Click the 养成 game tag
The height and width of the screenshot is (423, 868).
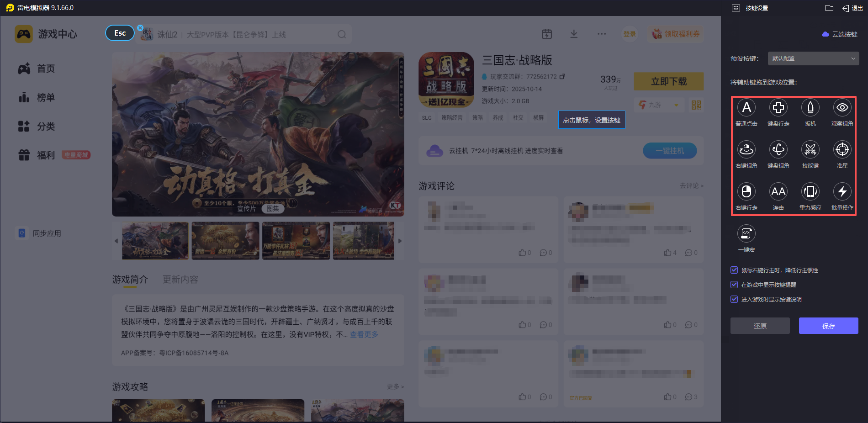pyautogui.click(x=498, y=118)
